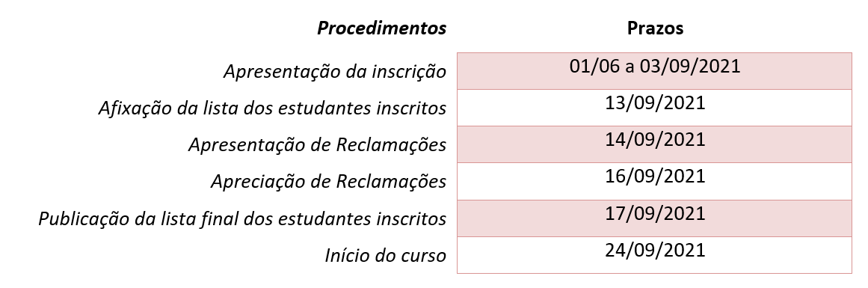Image resolution: width=868 pixels, height=288 pixels.
Task: Select the 14/09/2021 date cell
Action: (654, 144)
